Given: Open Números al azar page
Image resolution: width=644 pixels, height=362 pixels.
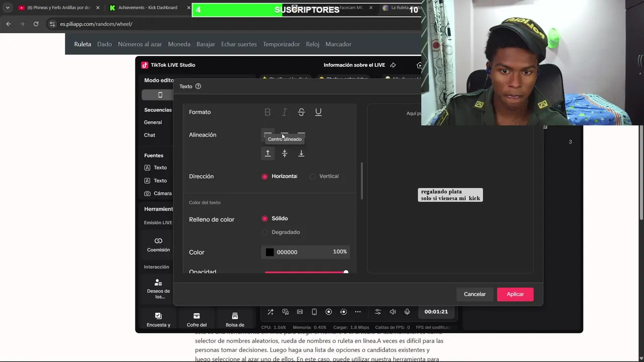Looking at the screenshot, I should (x=140, y=44).
